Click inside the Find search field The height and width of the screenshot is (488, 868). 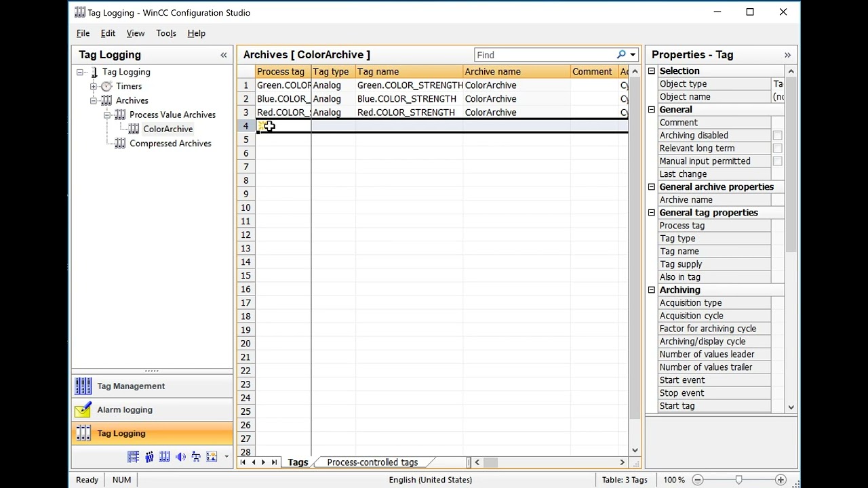click(545, 55)
